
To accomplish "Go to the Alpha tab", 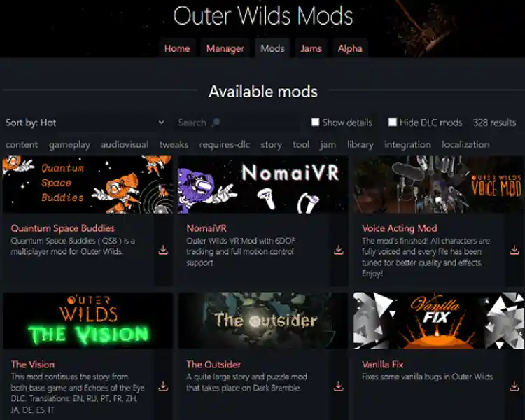I will point(350,48).
